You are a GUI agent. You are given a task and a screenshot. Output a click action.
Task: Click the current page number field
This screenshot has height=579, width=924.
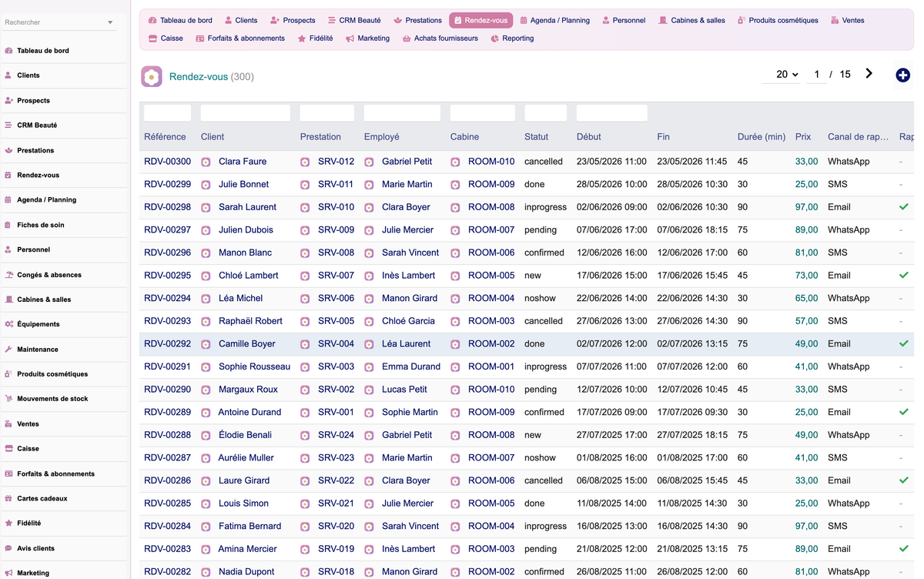point(816,75)
